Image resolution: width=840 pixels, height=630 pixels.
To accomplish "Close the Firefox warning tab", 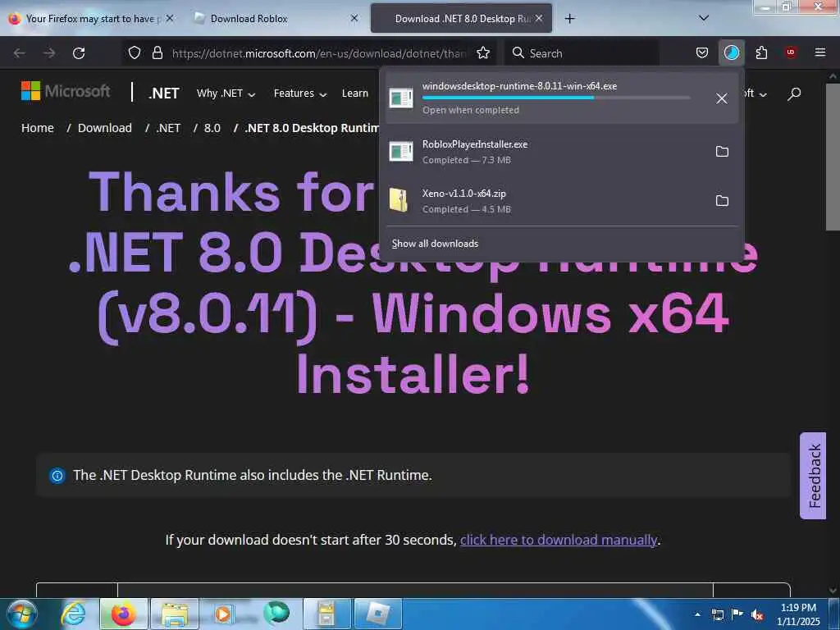I will (169, 18).
